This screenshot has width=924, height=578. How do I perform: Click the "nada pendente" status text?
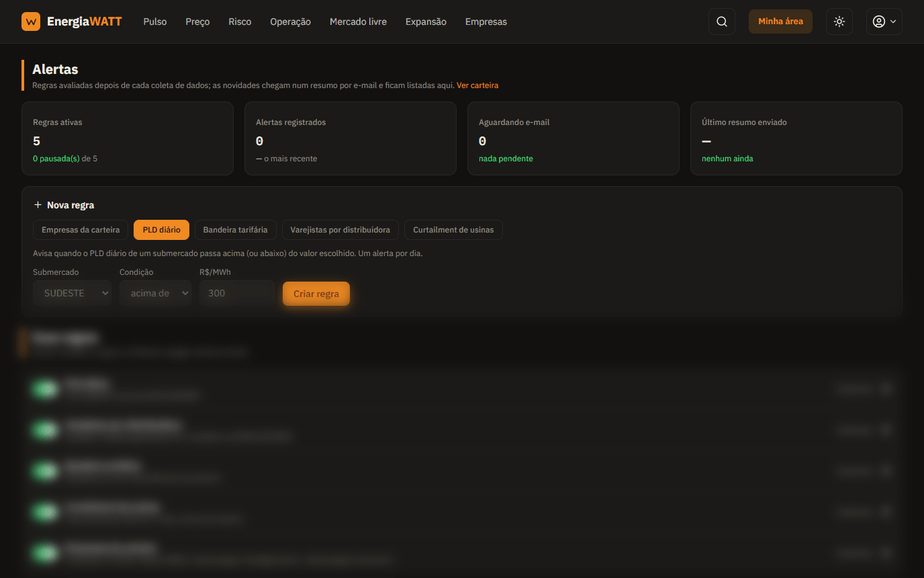tap(506, 159)
